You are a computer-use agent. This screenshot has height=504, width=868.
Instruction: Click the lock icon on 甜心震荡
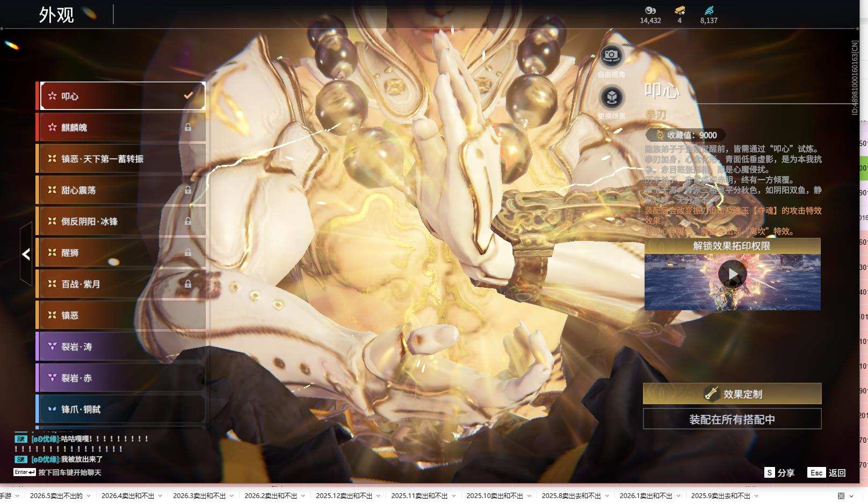(188, 190)
